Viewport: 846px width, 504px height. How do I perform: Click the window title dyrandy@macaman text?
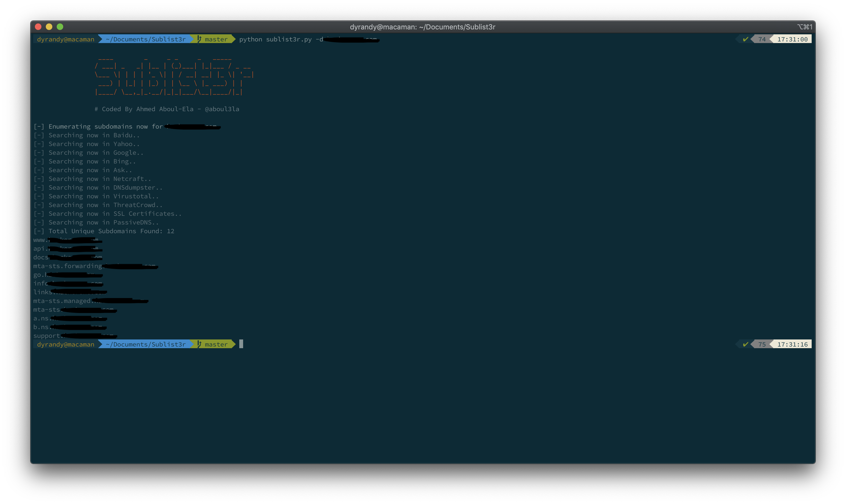(x=422, y=27)
